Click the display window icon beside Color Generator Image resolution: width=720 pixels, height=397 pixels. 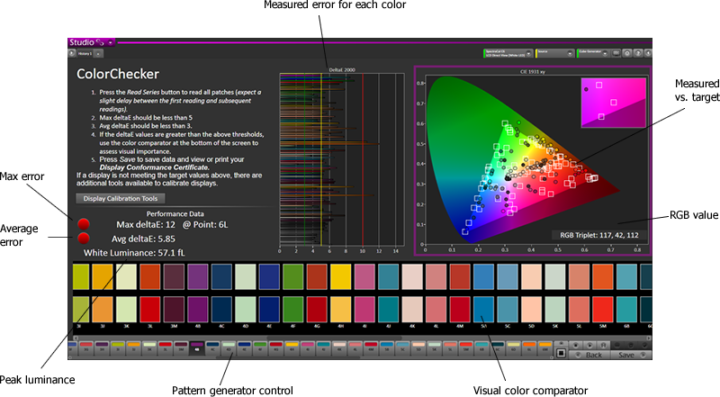(x=616, y=53)
